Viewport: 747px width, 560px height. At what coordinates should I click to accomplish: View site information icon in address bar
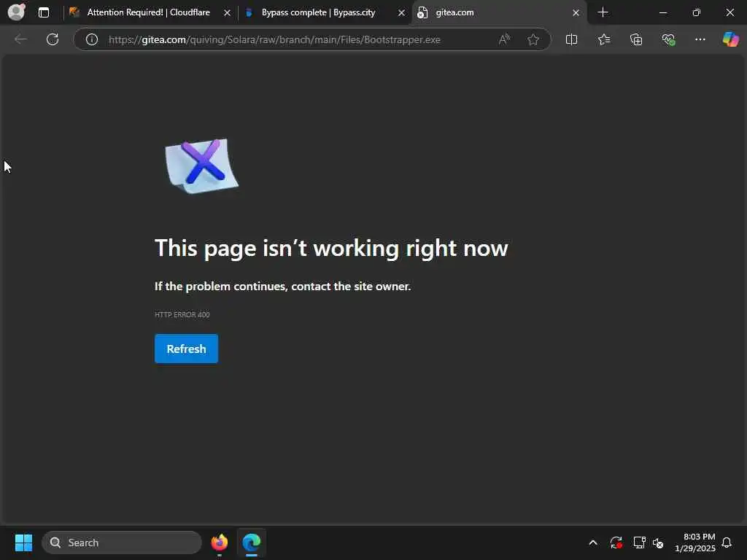point(92,39)
